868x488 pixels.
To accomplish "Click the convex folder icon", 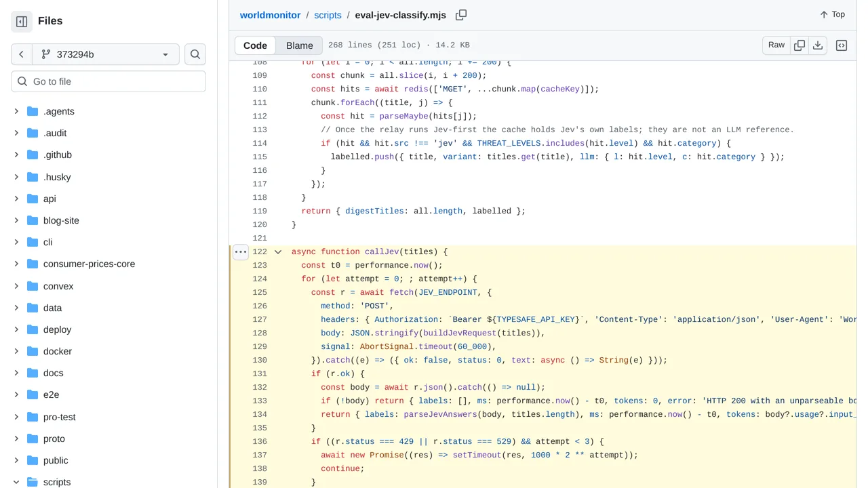I will [x=33, y=286].
